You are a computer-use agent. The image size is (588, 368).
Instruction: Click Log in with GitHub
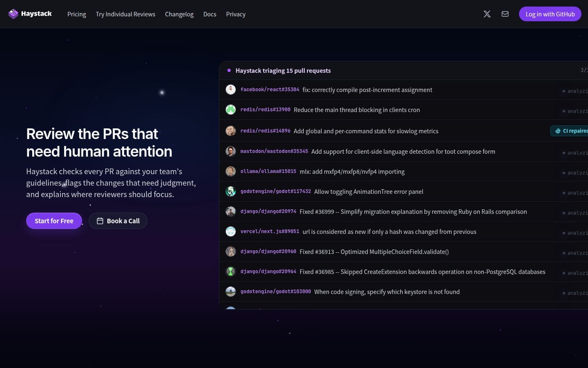click(550, 14)
